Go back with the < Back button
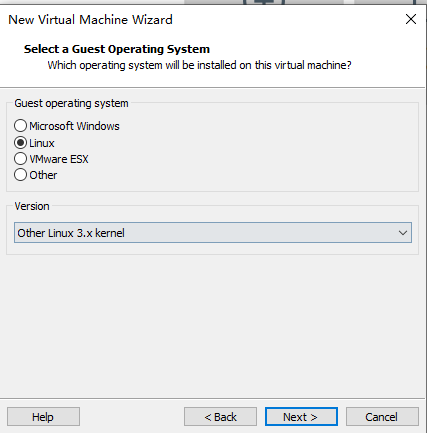The width and height of the screenshot is (427, 433). pyautogui.click(x=220, y=417)
